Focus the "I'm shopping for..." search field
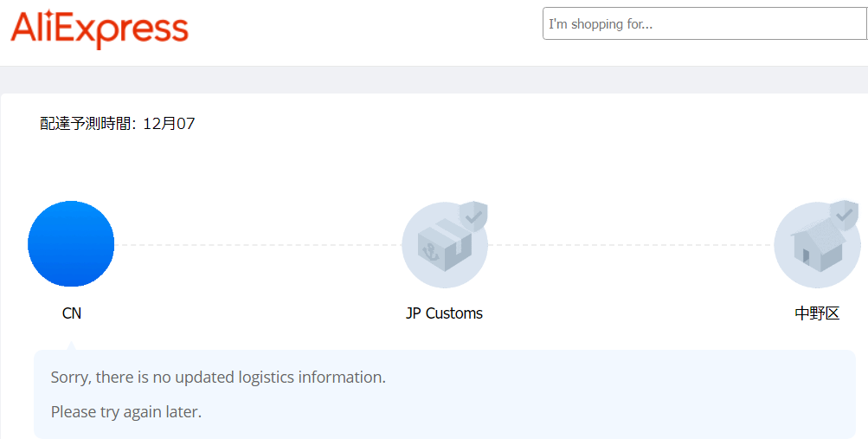The height and width of the screenshot is (439, 868). coord(703,24)
